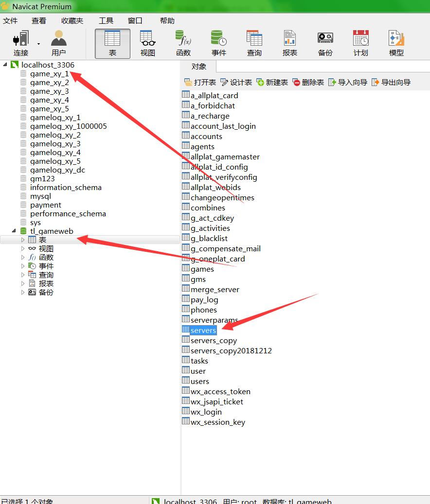This screenshot has width=430, height=504.
Task: Click the 计划 (Schedule) toolbar icon
Action: click(361, 43)
